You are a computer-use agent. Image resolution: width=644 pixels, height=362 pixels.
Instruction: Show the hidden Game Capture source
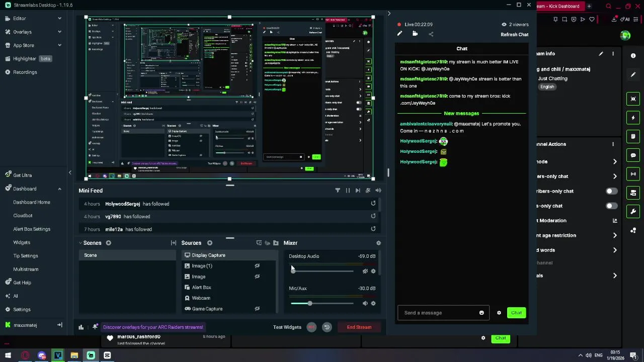click(257, 309)
